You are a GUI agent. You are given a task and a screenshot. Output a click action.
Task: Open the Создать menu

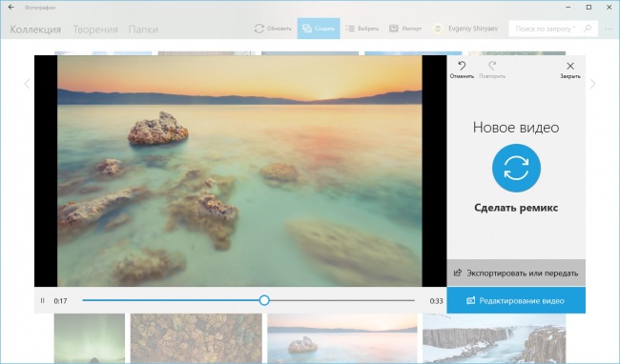click(x=319, y=29)
